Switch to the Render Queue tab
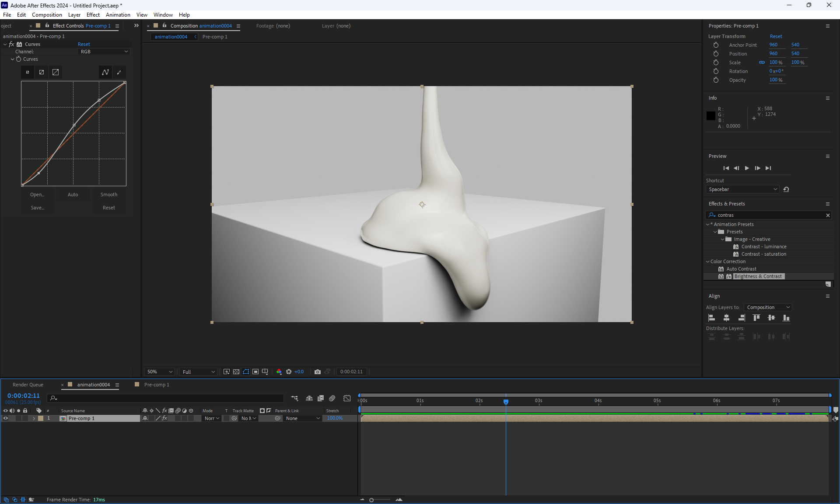Viewport: 840px width, 504px height. coord(28,385)
